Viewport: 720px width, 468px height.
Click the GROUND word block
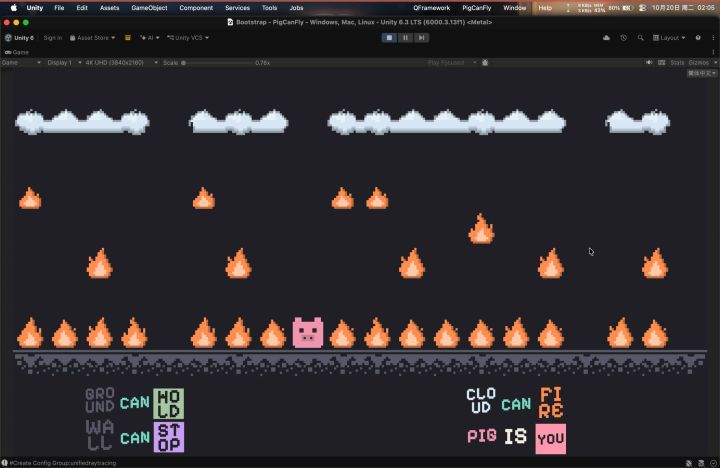pyautogui.click(x=100, y=400)
